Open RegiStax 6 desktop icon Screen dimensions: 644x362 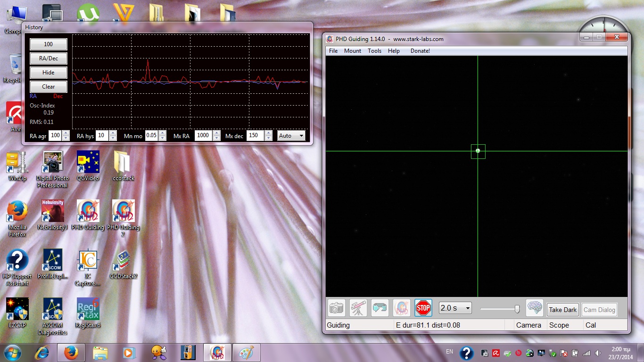pos(88,313)
